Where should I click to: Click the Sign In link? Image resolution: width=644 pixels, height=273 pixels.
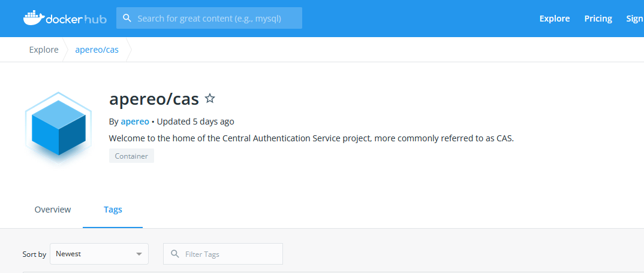tap(634, 19)
